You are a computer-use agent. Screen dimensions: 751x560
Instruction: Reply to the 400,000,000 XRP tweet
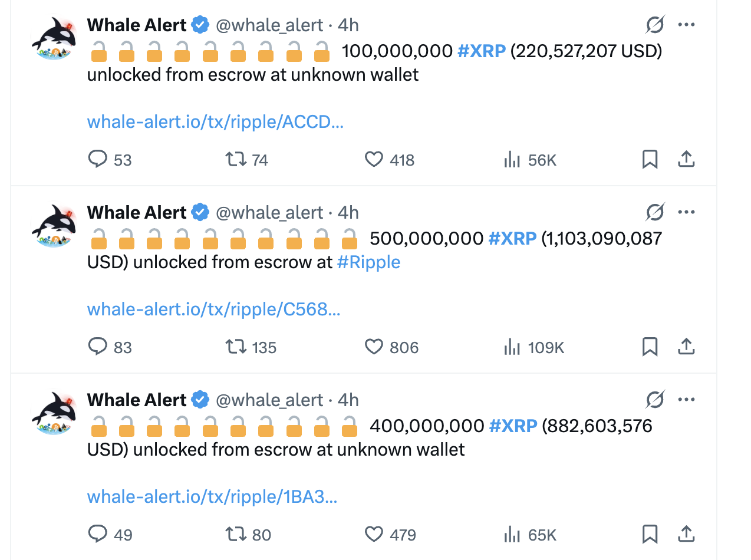[x=98, y=534]
